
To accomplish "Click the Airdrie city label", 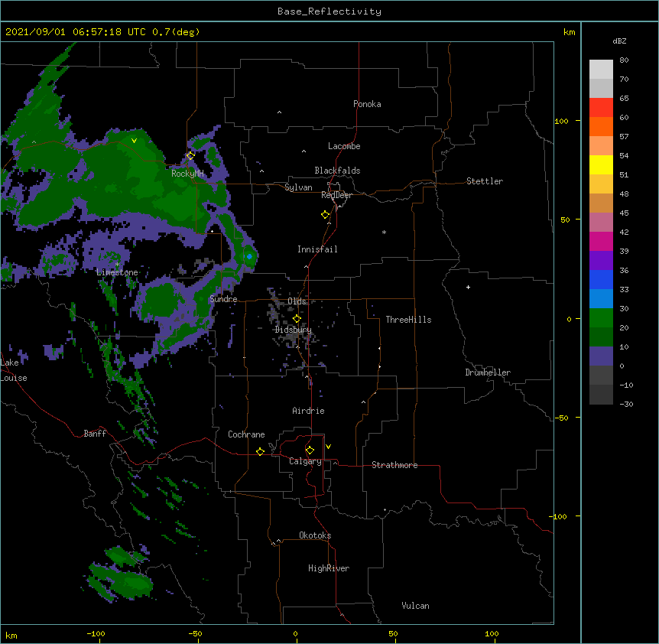I will click(x=308, y=411).
